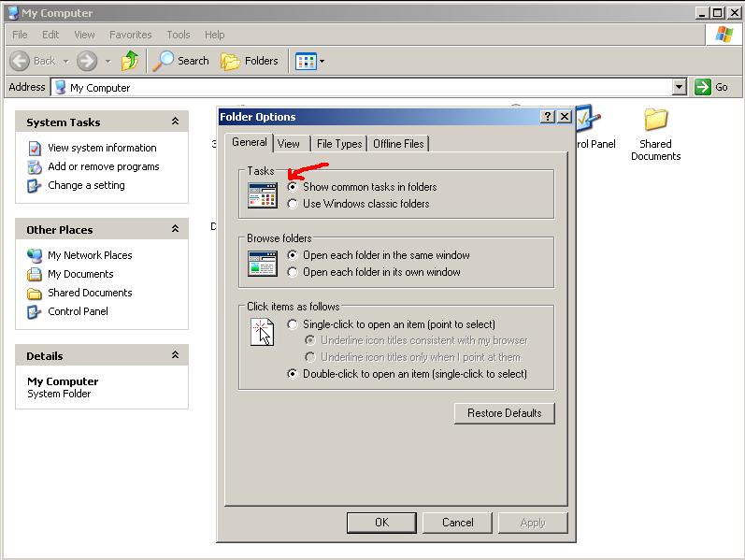Screen dimensions: 745x560
Task: Select Underline titles only when pointing
Action: (309, 357)
